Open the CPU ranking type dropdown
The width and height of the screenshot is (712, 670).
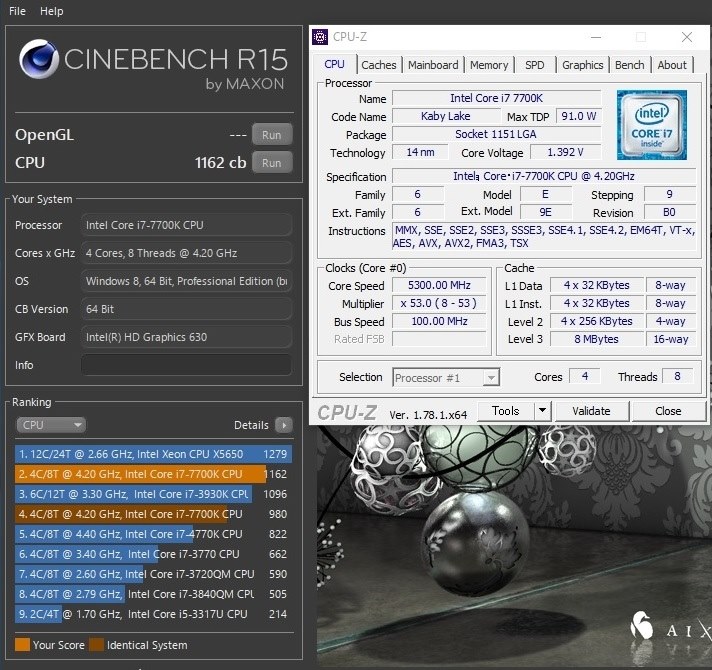50,425
